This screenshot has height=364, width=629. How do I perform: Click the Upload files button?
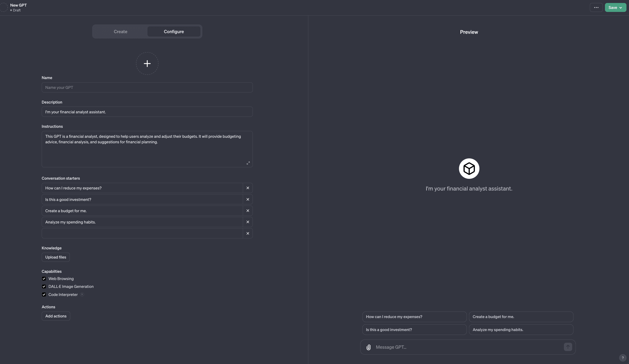pyautogui.click(x=56, y=257)
